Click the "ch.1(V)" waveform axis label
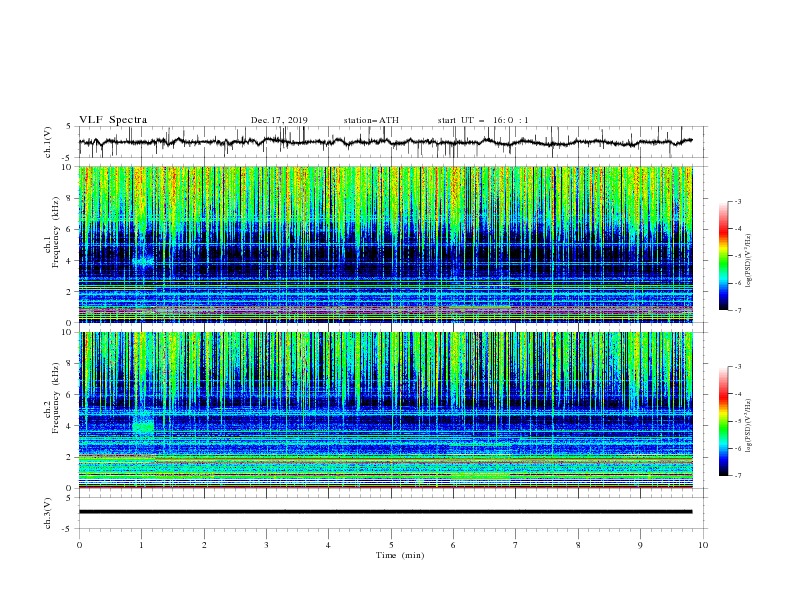Image resolution: width=792 pixels, height=612 pixels. [x=48, y=142]
